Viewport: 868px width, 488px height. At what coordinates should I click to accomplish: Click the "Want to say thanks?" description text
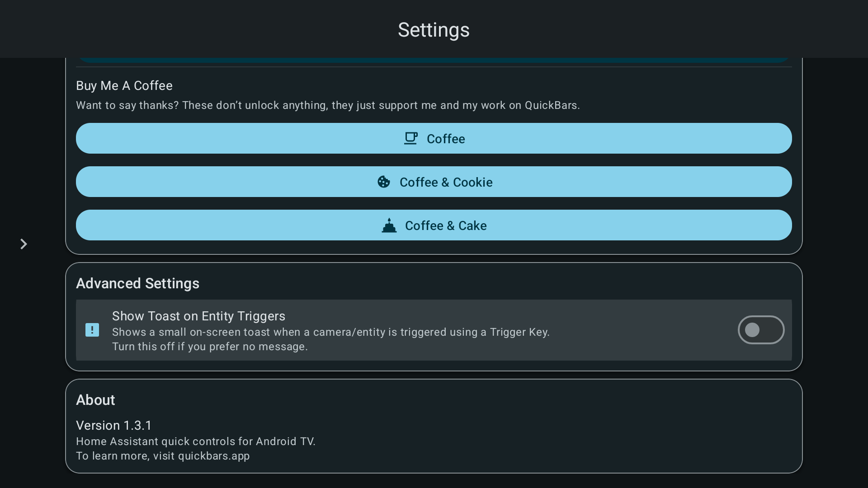328,105
